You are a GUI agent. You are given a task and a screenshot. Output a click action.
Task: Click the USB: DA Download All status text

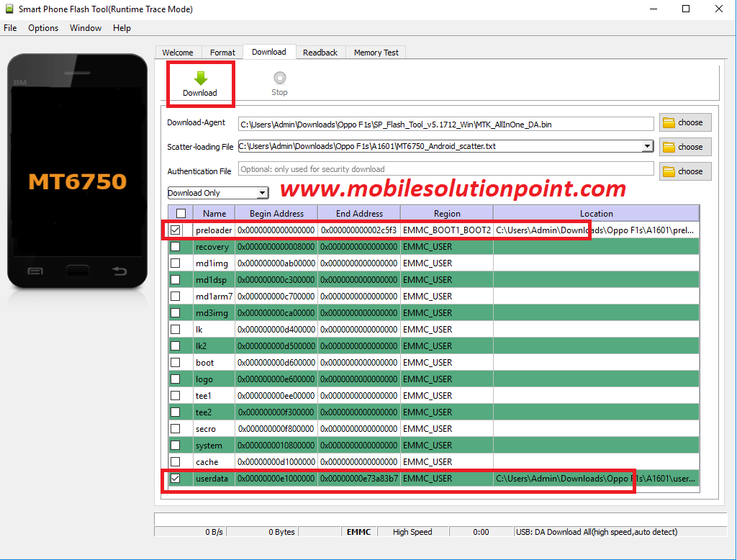tap(597, 532)
